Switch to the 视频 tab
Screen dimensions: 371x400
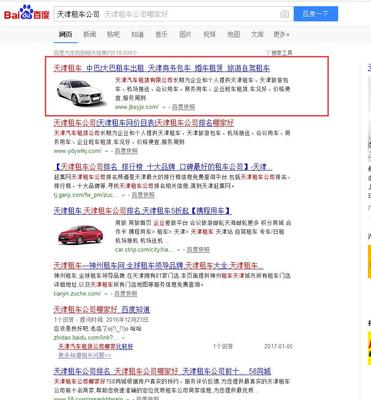(x=209, y=34)
